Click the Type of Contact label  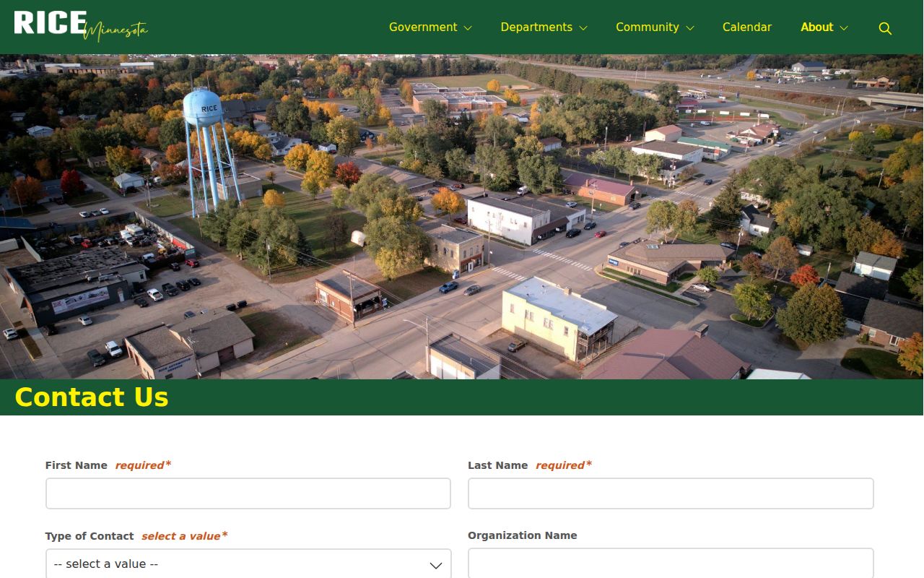(x=90, y=536)
